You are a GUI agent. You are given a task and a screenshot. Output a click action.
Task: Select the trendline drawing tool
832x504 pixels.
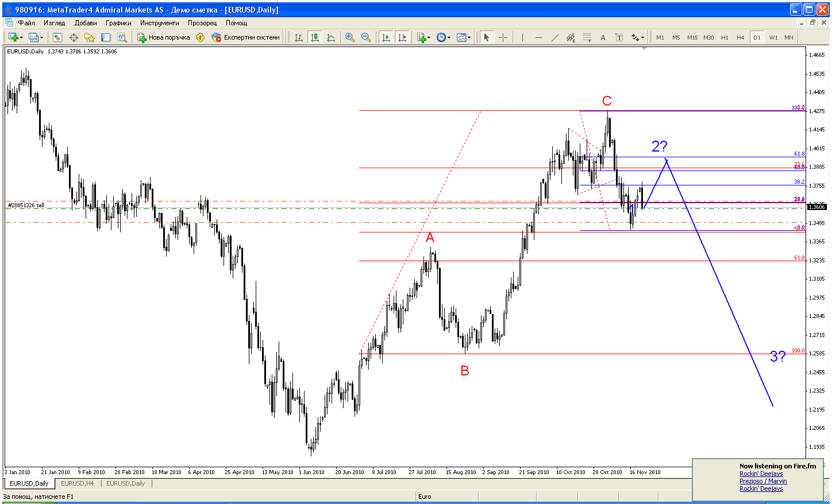[x=554, y=37]
